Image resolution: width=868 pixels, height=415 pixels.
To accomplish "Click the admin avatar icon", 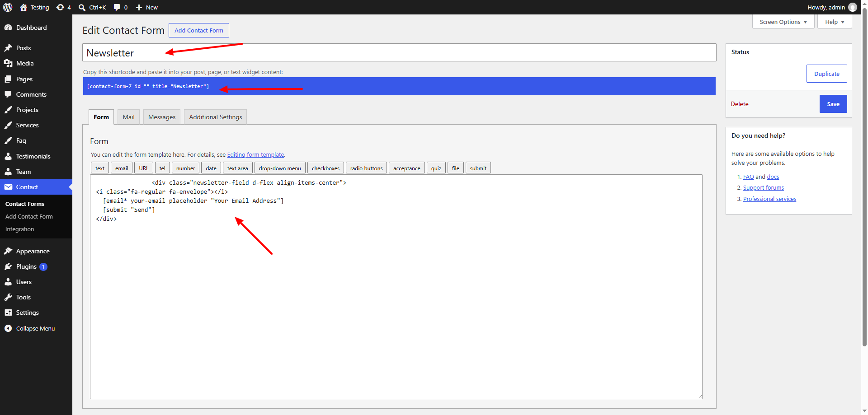I will click(x=853, y=7).
